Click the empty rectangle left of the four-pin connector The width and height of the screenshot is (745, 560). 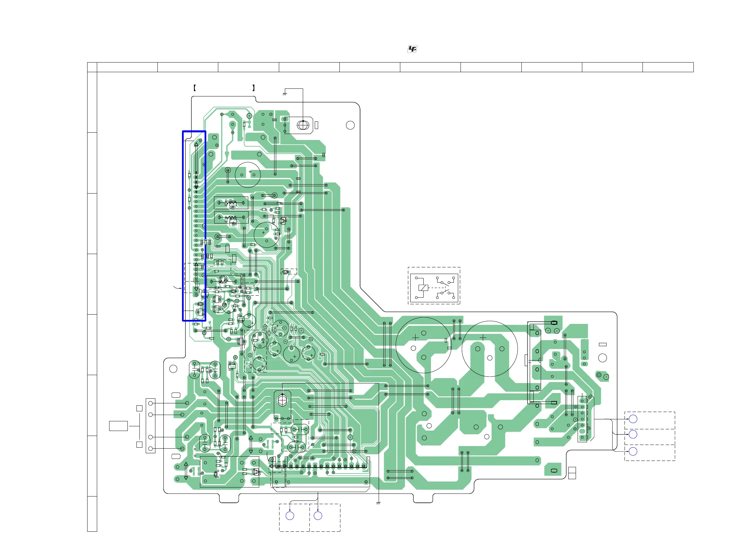(x=118, y=426)
